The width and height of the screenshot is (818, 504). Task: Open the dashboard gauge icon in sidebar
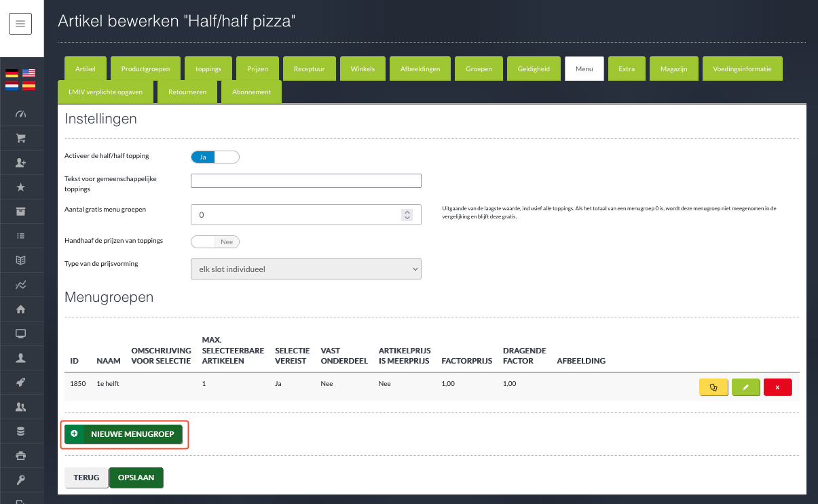[20, 113]
